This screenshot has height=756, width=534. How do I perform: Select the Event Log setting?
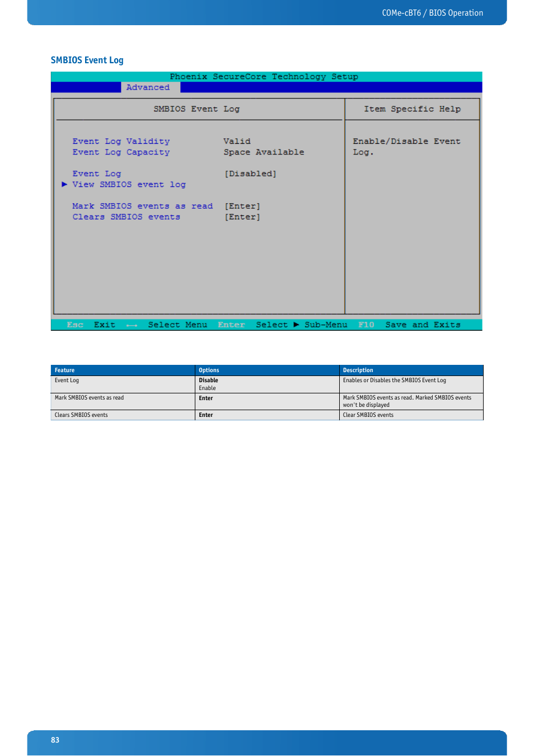coord(97,174)
